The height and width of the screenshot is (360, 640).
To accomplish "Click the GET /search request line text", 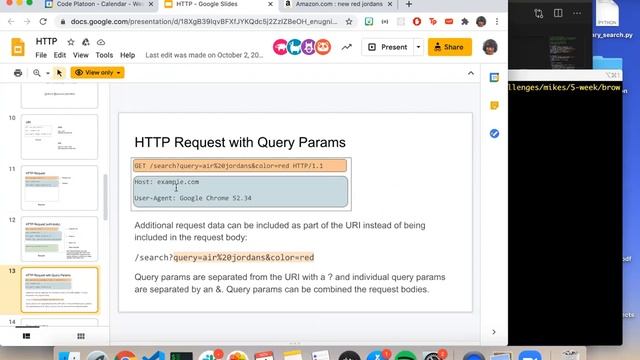I will pos(229,166).
